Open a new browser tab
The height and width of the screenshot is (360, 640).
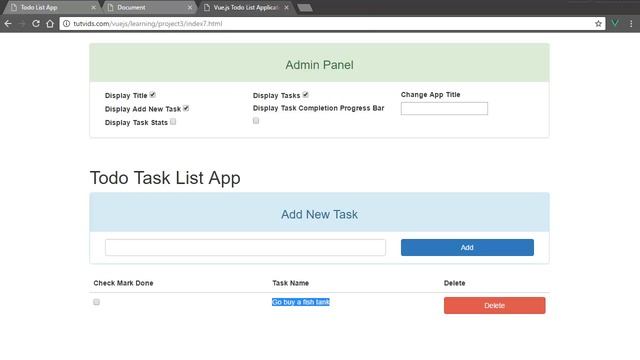(305, 8)
